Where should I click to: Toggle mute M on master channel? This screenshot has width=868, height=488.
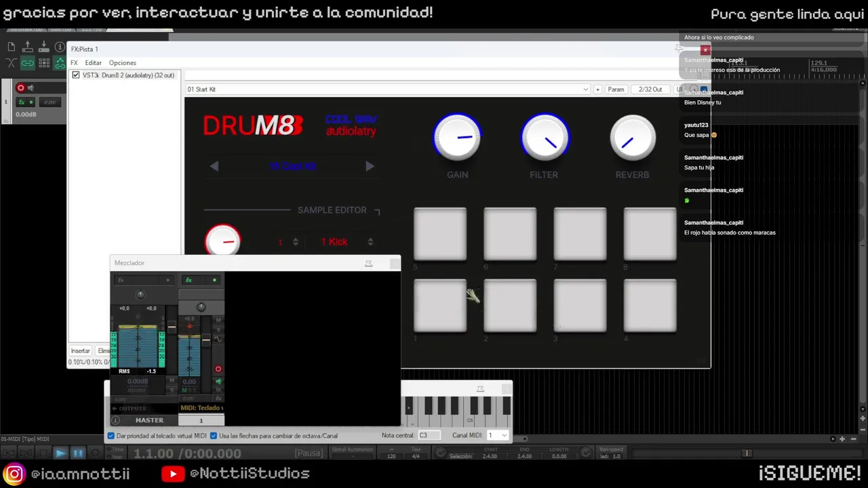[172, 382]
